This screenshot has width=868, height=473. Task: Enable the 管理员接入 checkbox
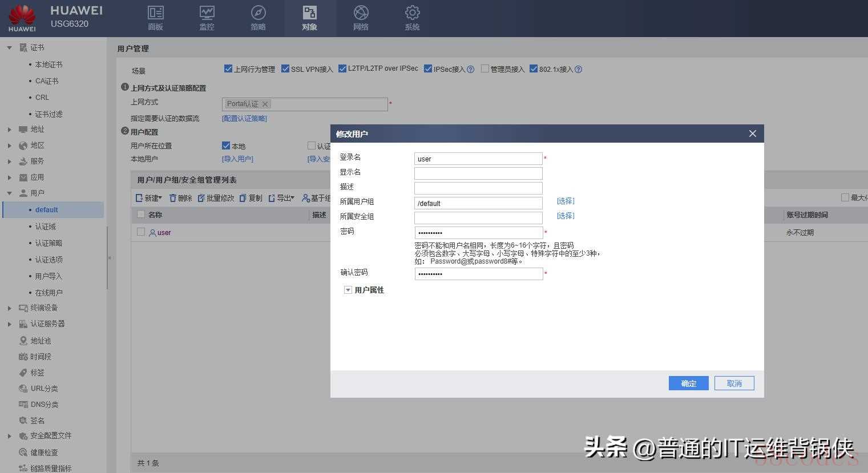point(485,69)
